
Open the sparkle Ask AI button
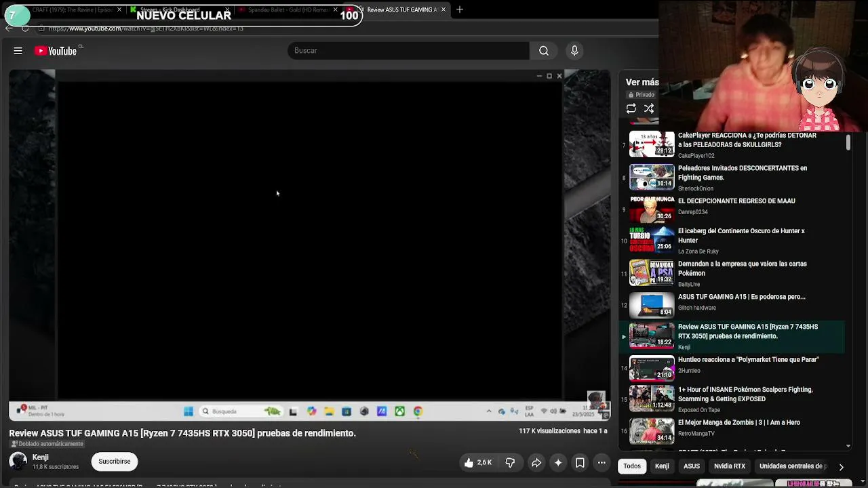[x=558, y=463]
